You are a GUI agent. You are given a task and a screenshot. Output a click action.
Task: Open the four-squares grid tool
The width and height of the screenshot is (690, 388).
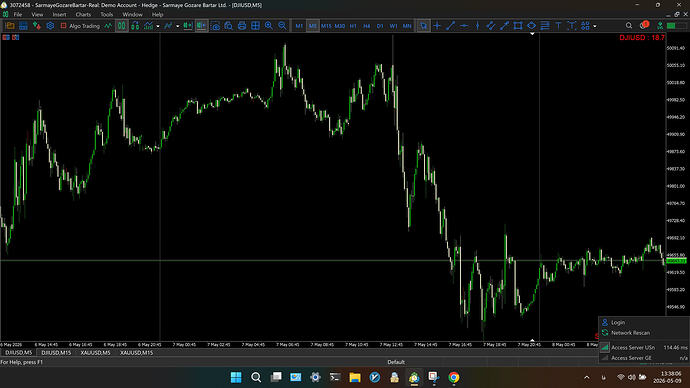(x=585, y=26)
